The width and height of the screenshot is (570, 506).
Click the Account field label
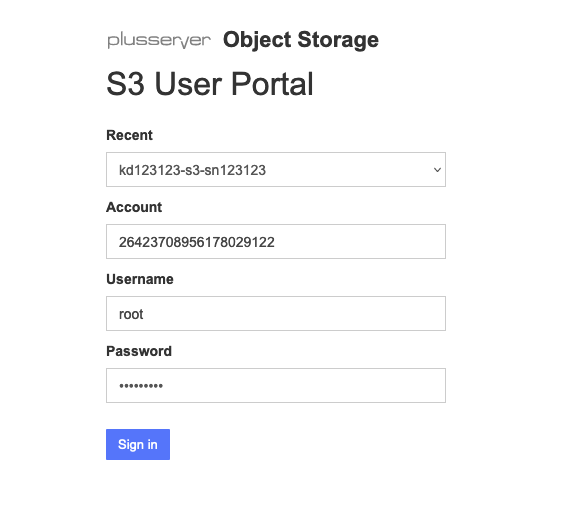[x=134, y=207]
